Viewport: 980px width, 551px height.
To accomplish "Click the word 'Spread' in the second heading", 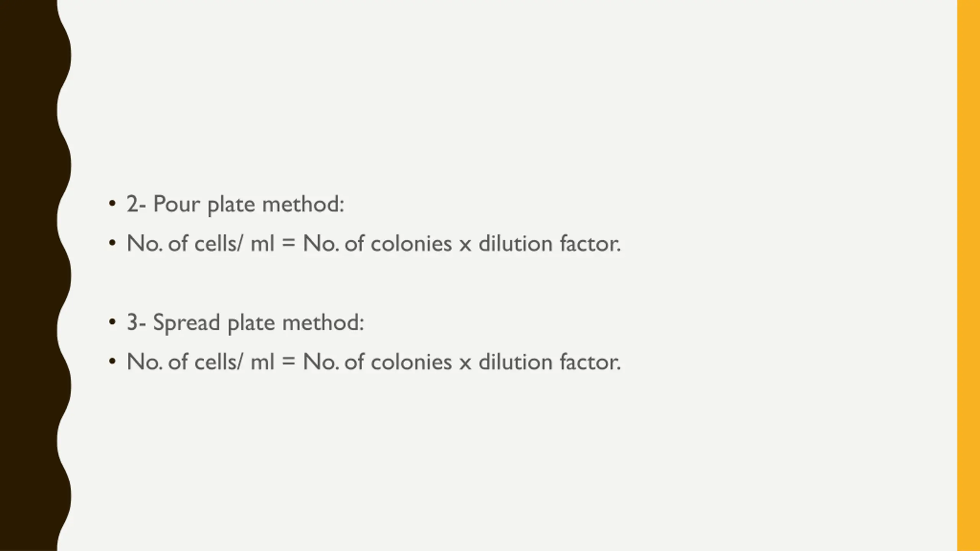I will [186, 323].
